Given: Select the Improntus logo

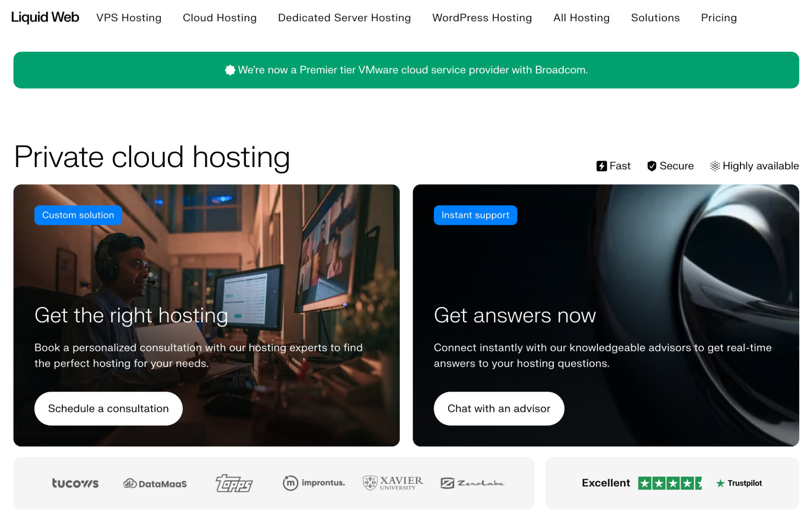Looking at the screenshot, I should [x=313, y=483].
